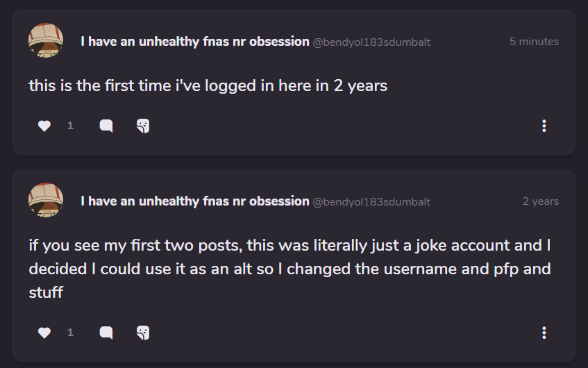
Task: Click the profile avatar on the 2 years post
Action: tap(46, 200)
